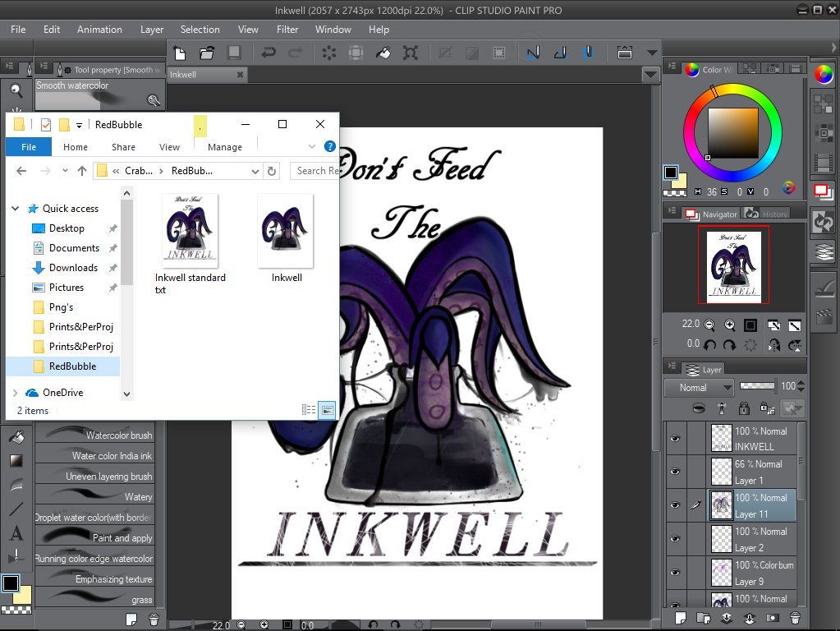Click Navigator rotate left icon

[x=709, y=345]
